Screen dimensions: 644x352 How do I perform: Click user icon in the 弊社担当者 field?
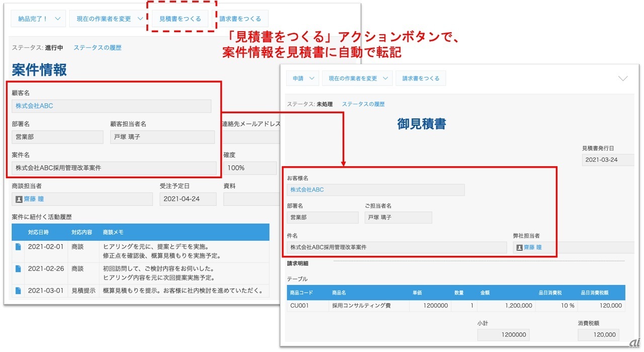tap(519, 248)
